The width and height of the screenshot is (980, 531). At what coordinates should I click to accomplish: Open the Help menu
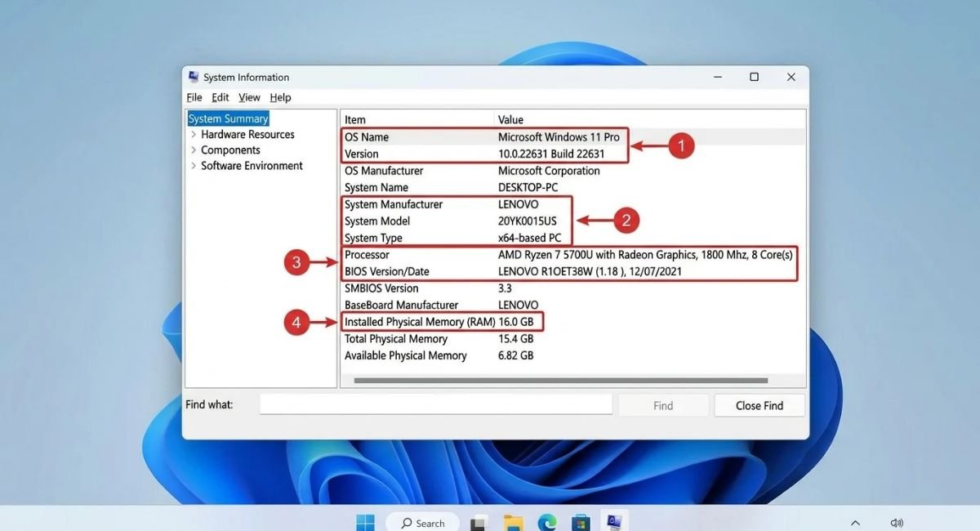click(x=280, y=97)
